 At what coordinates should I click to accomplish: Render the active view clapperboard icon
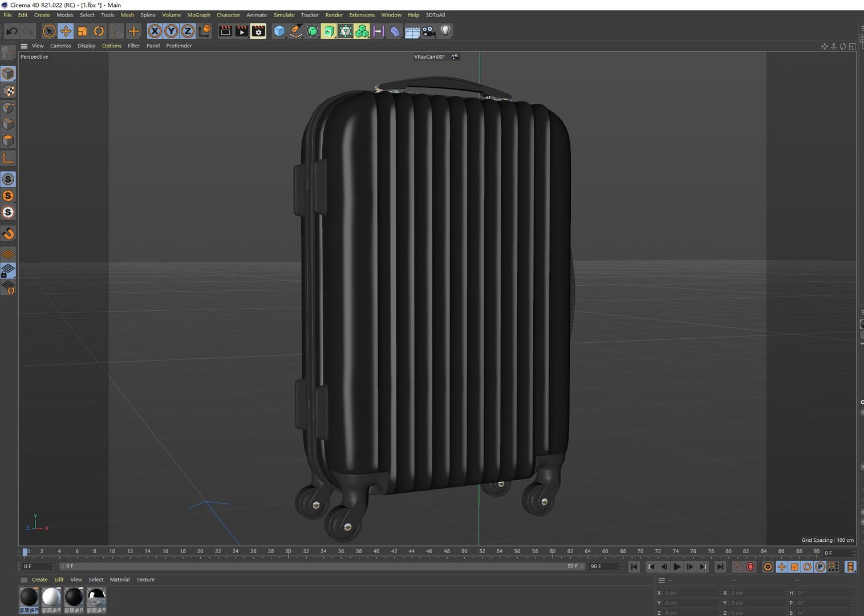pos(225,31)
